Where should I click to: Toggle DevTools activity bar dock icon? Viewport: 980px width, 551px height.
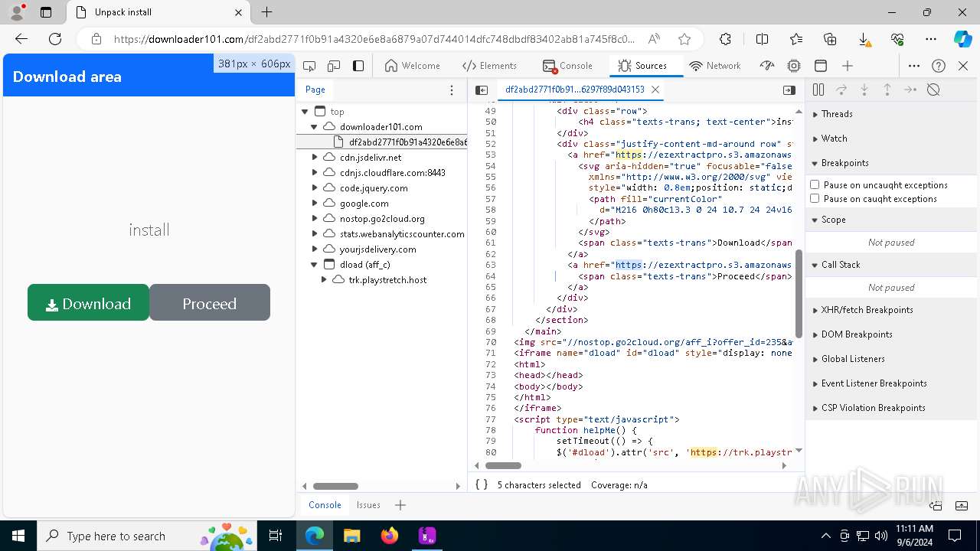coord(358,66)
